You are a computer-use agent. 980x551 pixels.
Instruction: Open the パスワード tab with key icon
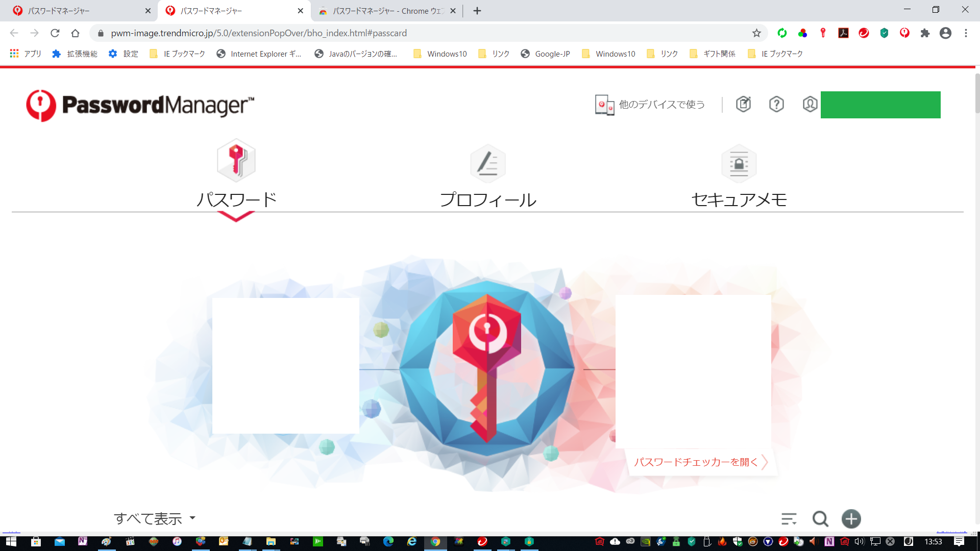[236, 174]
